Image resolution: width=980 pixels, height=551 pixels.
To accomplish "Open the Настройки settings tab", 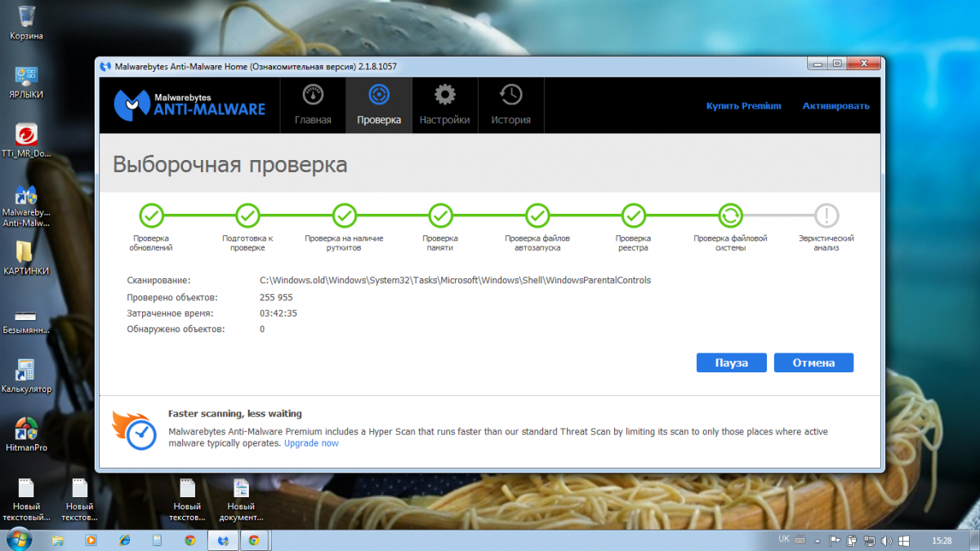I will 445,105.
